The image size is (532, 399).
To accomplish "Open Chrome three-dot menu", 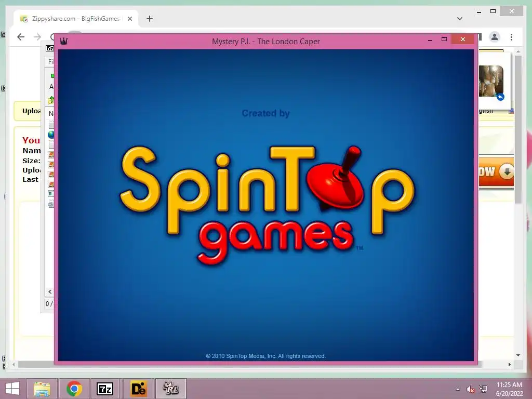I will pos(511,37).
